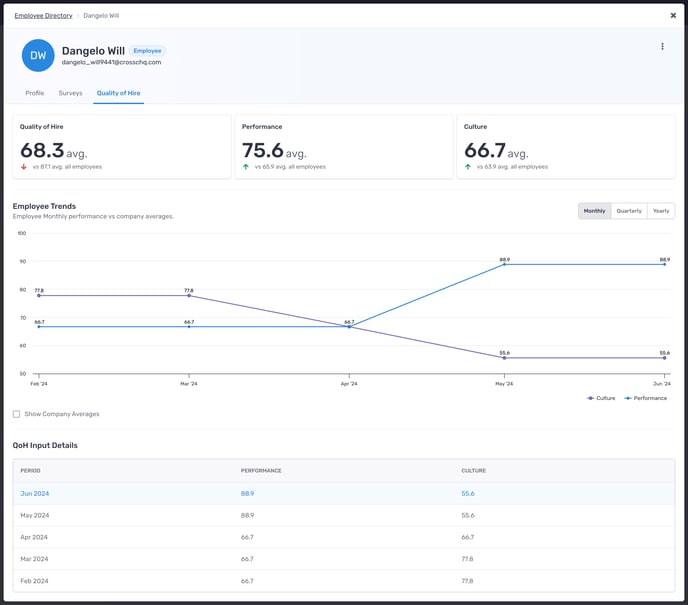Click the red down arrow under Quality of Hire

point(24,167)
